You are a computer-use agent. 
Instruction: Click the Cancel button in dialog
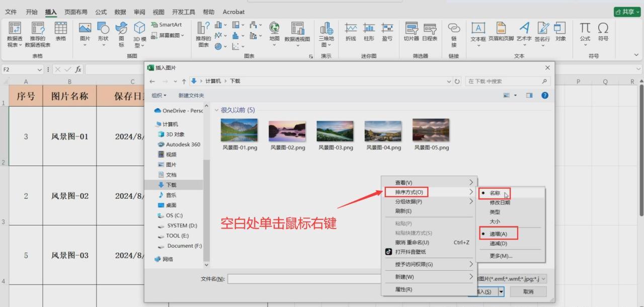pos(528,292)
